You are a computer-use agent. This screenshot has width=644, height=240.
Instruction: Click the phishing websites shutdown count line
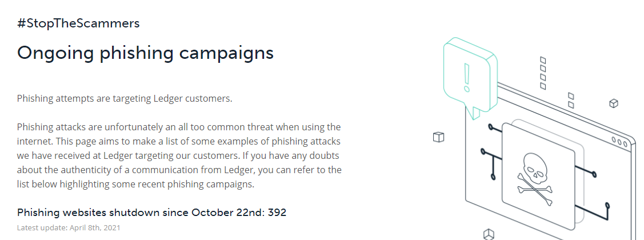pyautogui.click(x=151, y=213)
